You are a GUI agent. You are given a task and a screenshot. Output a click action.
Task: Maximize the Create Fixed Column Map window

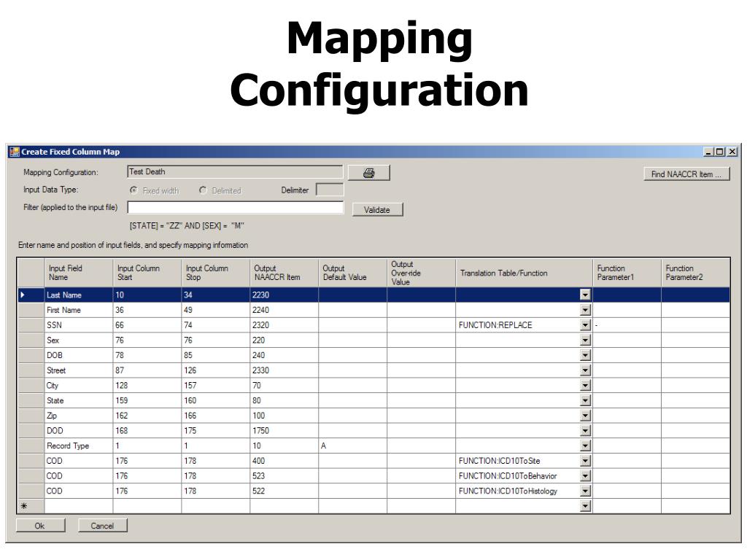(x=719, y=152)
